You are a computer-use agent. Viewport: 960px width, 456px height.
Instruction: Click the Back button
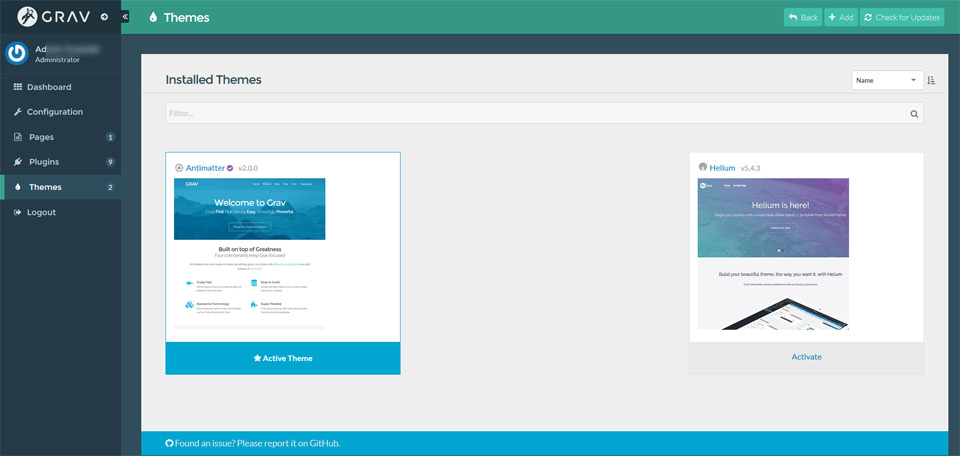tap(803, 17)
